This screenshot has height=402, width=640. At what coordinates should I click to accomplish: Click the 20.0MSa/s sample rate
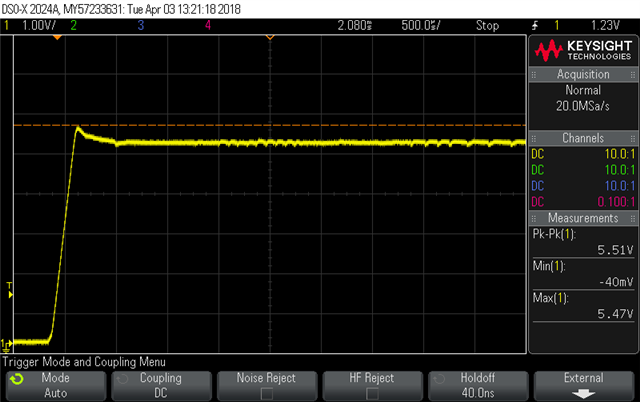point(583,106)
